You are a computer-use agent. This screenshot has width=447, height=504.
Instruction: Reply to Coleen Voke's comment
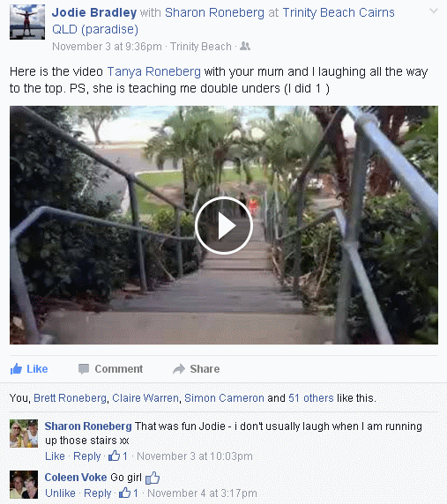coord(98,493)
